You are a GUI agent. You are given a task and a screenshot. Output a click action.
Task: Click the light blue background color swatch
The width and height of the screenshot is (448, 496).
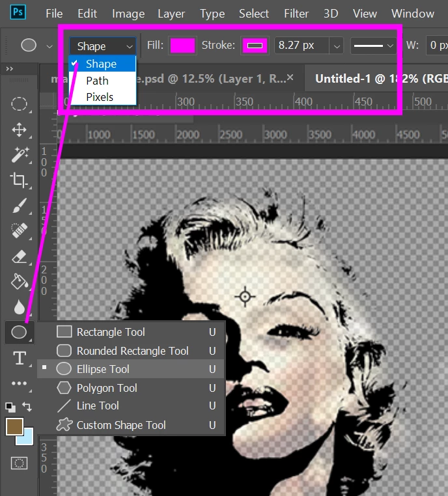27,439
